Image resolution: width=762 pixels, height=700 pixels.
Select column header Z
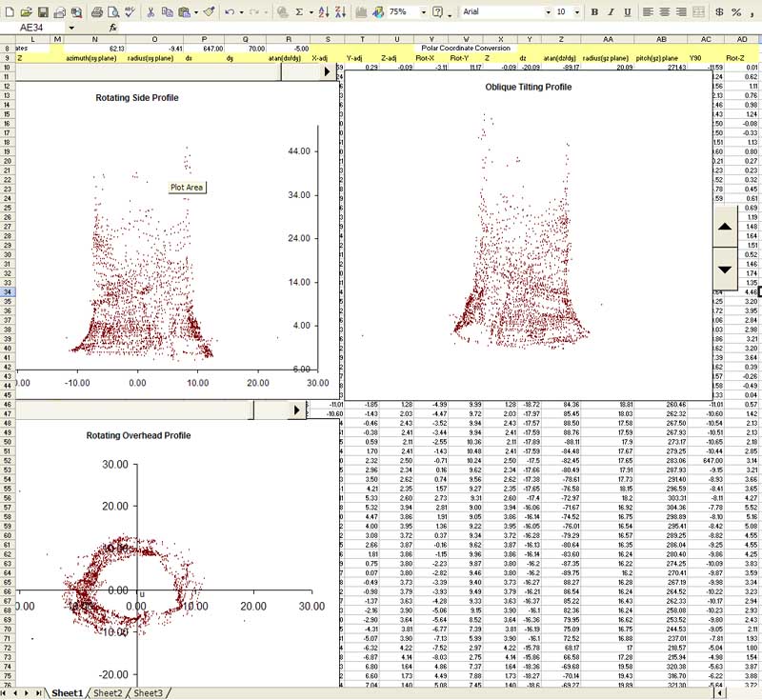click(x=561, y=39)
